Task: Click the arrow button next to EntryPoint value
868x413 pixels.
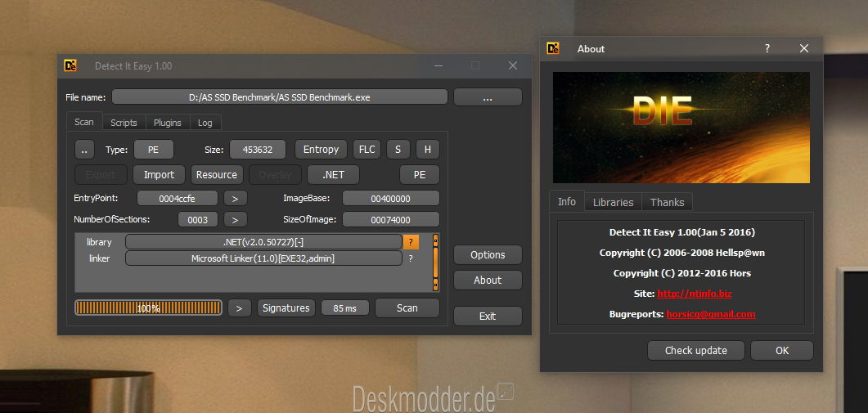Action: (236, 198)
